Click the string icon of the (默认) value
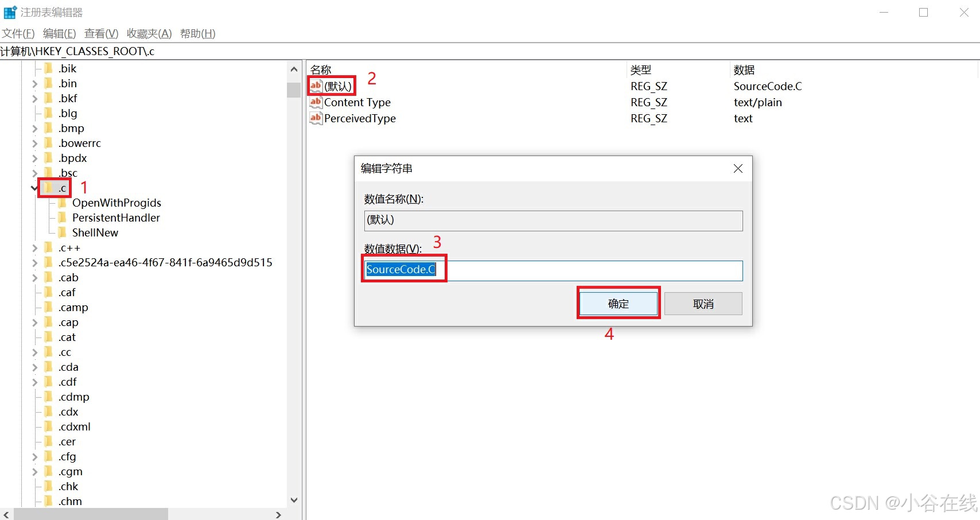The width and height of the screenshot is (980, 520). 316,86
